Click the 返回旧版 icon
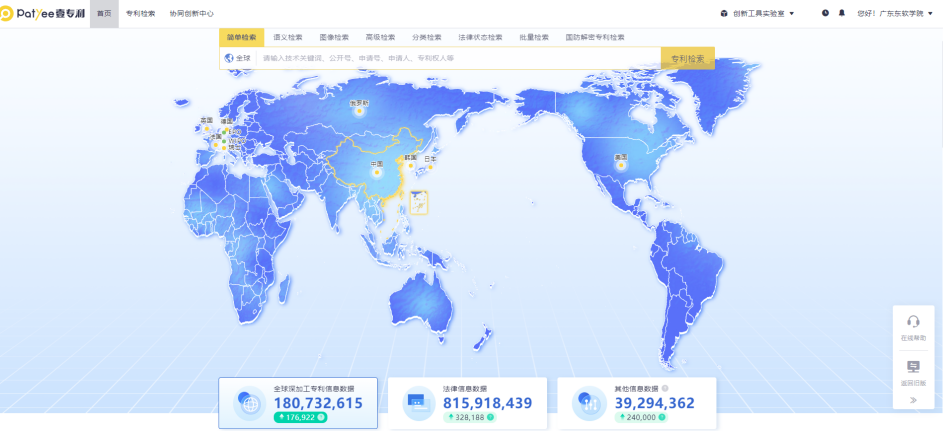 pyautogui.click(x=913, y=367)
